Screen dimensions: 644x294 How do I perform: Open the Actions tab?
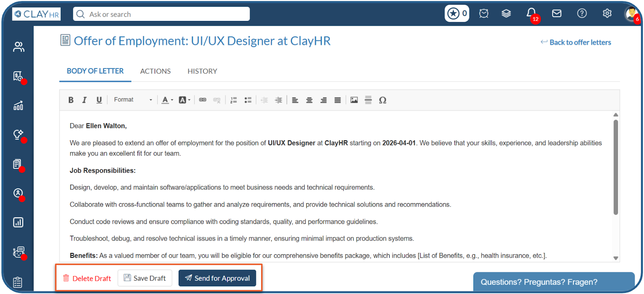coord(155,71)
